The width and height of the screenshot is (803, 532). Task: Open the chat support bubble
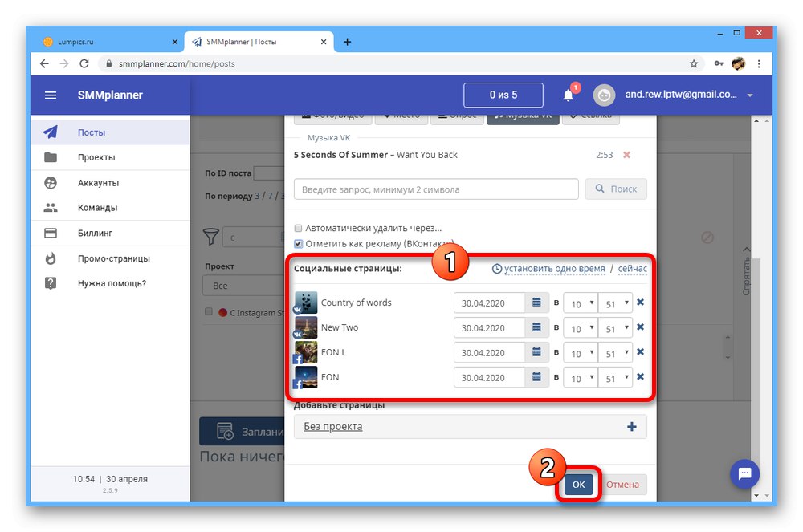744,473
